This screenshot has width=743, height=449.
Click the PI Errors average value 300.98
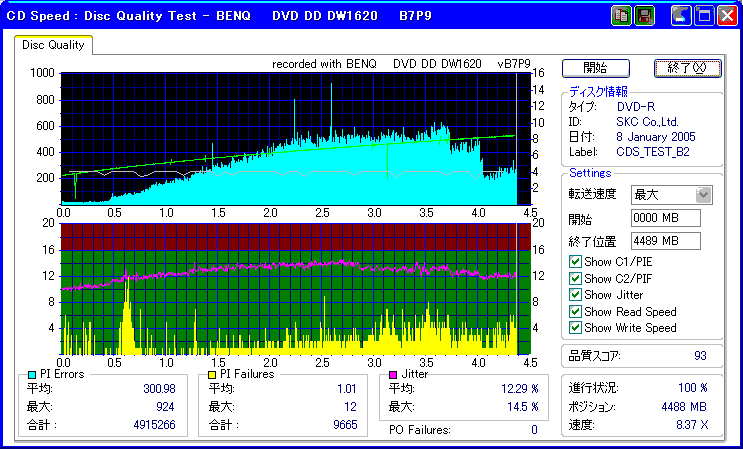point(159,389)
